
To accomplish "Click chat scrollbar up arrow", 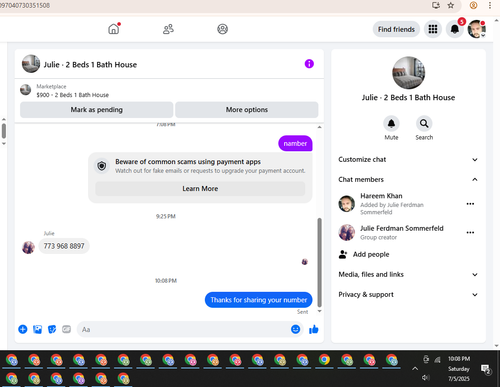I will 319,127.
